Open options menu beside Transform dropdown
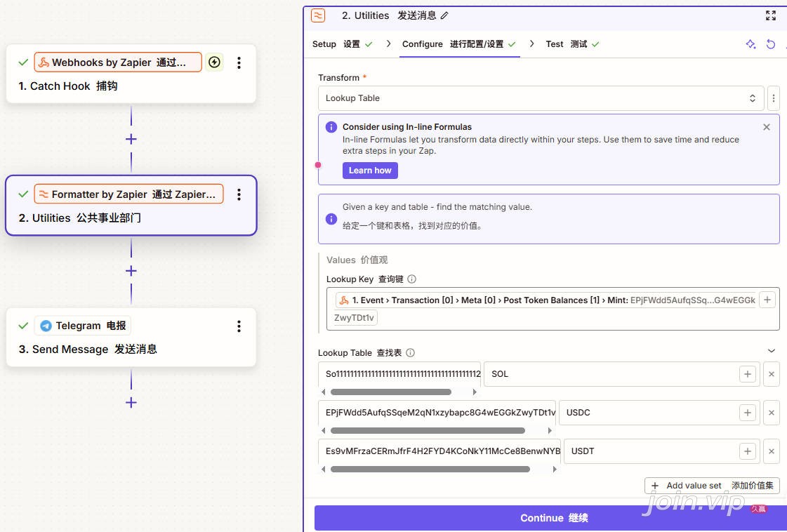This screenshot has width=787, height=532. coord(774,98)
